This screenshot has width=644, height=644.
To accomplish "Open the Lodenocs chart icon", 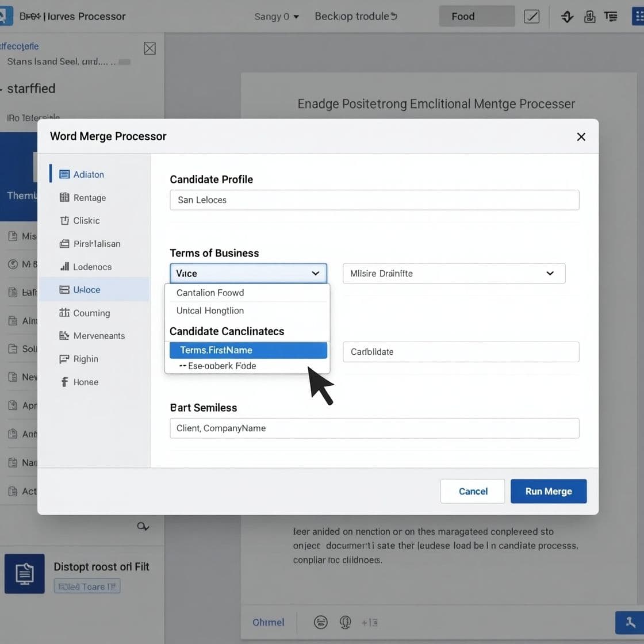I will click(x=65, y=266).
